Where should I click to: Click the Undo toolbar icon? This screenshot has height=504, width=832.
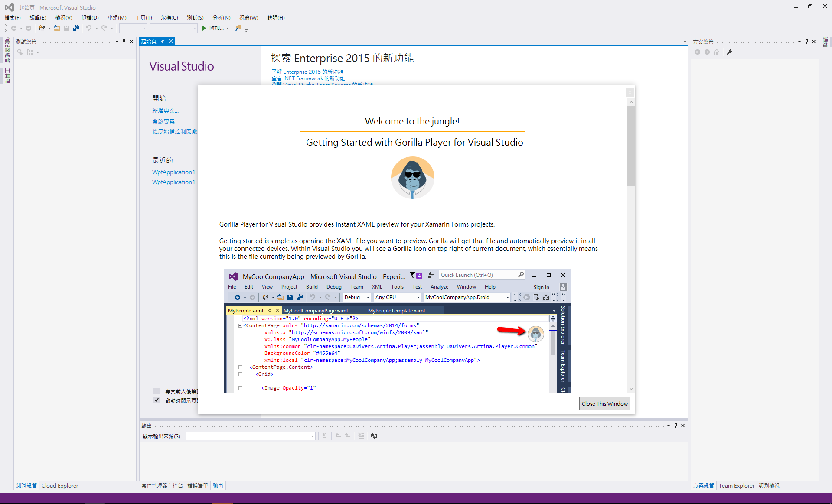click(89, 28)
